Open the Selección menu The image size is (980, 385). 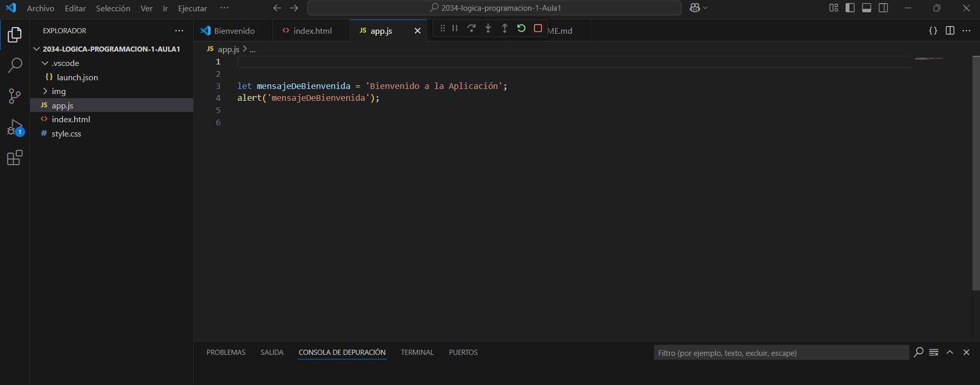tap(113, 8)
